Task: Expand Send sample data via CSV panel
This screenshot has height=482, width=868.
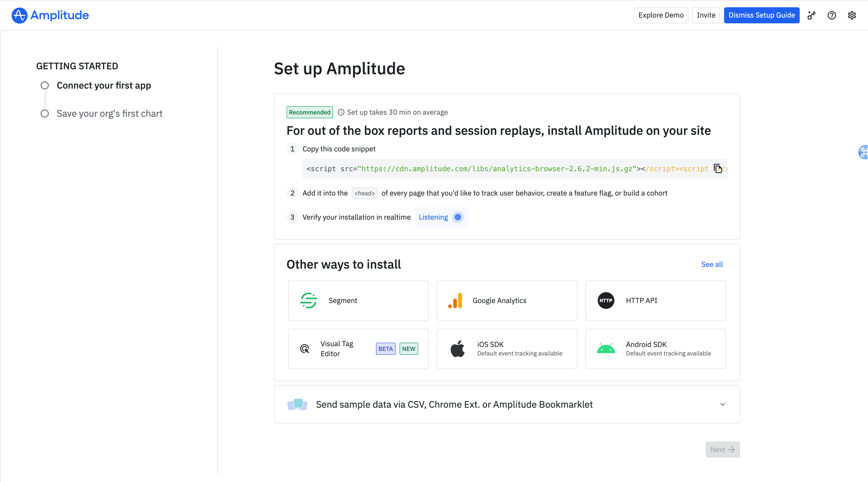Action: click(454, 404)
